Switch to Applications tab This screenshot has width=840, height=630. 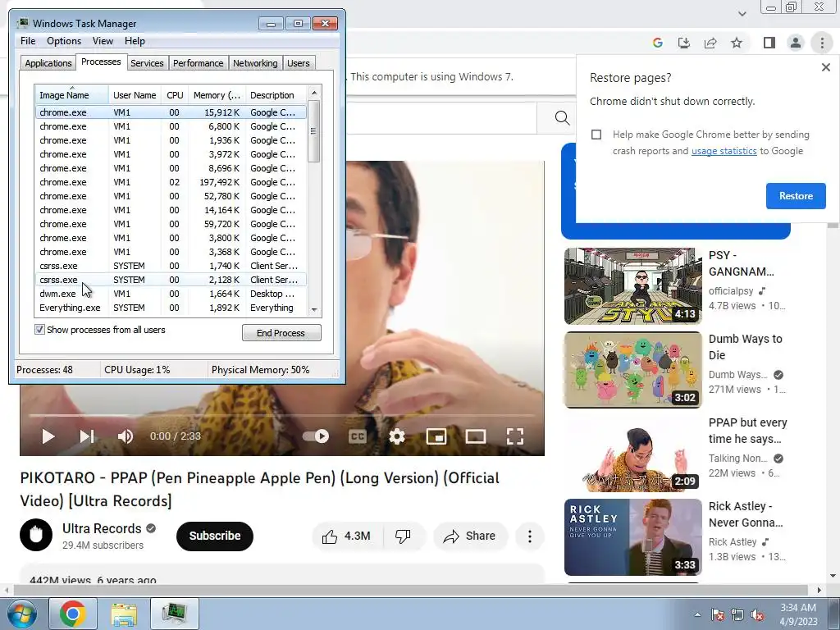(x=48, y=63)
